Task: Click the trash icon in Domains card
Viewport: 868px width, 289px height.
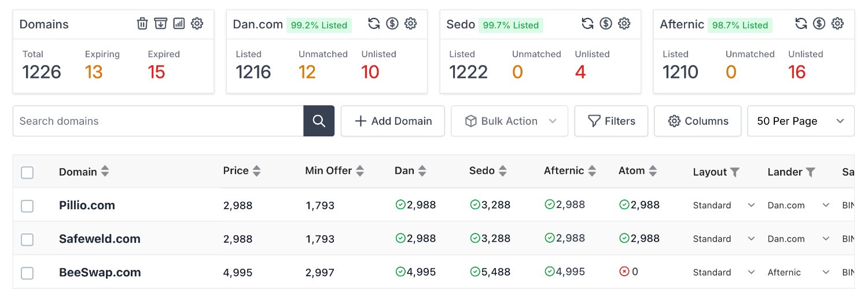Action: pyautogui.click(x=142, y=24)
